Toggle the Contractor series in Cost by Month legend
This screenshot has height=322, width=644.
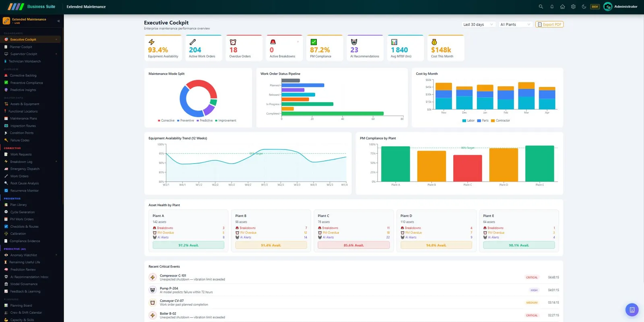pos(500,121)
